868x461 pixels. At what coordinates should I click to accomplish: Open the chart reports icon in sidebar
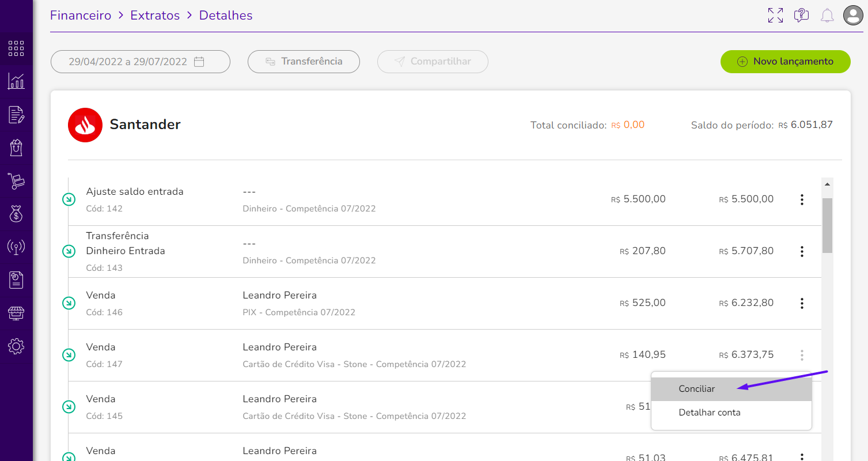[16, 81]
